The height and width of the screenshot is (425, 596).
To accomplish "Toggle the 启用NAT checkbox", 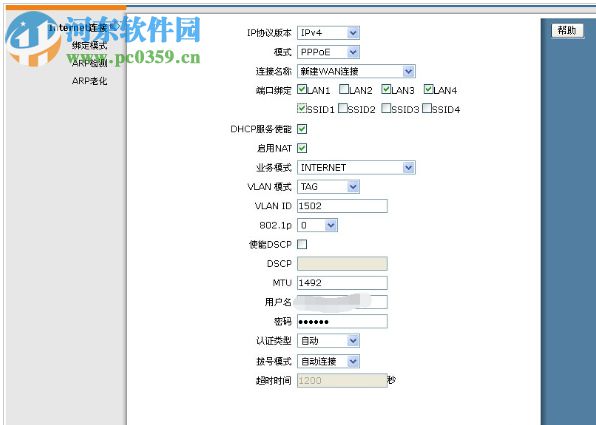I will [x=302, y=148].
